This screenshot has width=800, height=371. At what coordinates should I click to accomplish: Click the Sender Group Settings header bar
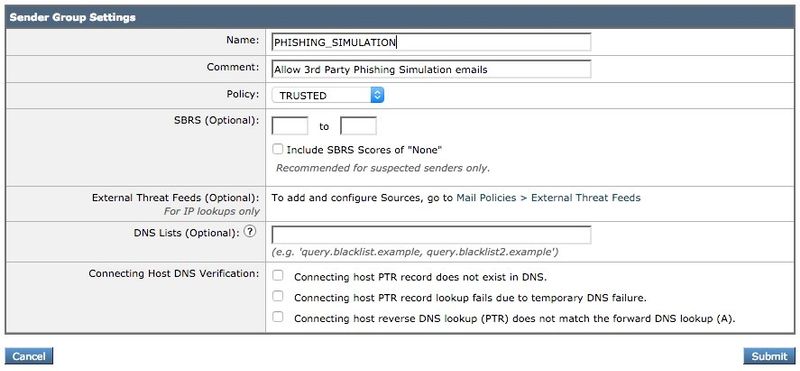pos(400,17)
